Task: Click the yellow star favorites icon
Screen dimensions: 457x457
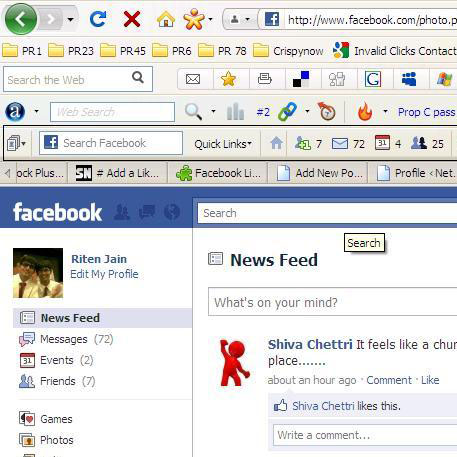Action: (x=228, y=79)
